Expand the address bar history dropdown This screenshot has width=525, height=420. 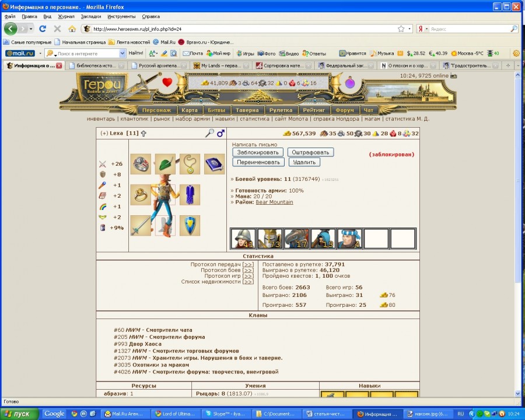point(409,29)
